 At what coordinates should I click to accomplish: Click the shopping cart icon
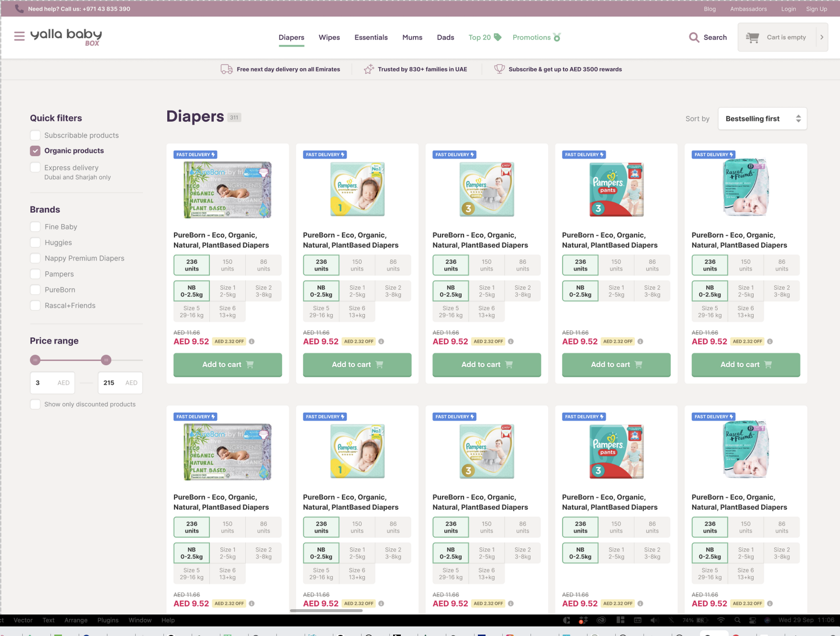(752, 37)
